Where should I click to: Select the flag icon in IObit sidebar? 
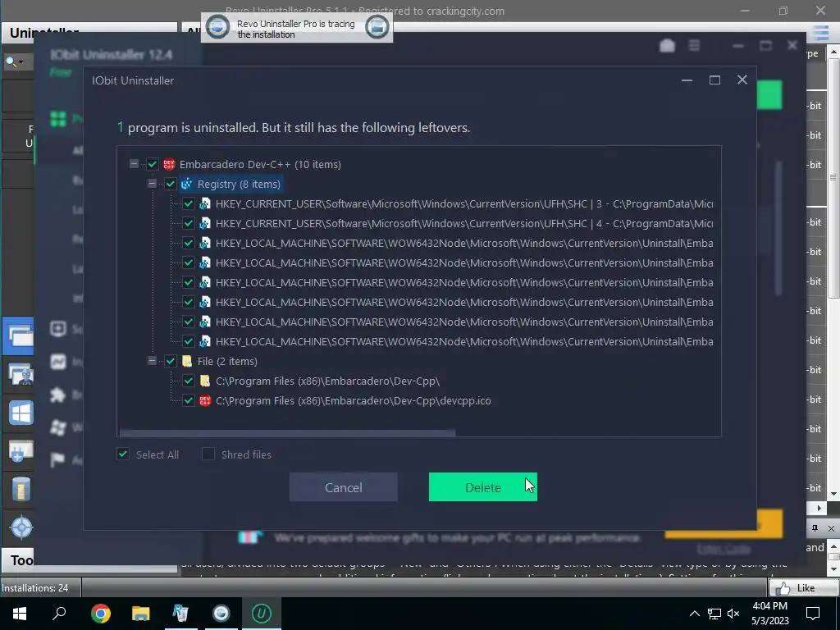[57, 459]
